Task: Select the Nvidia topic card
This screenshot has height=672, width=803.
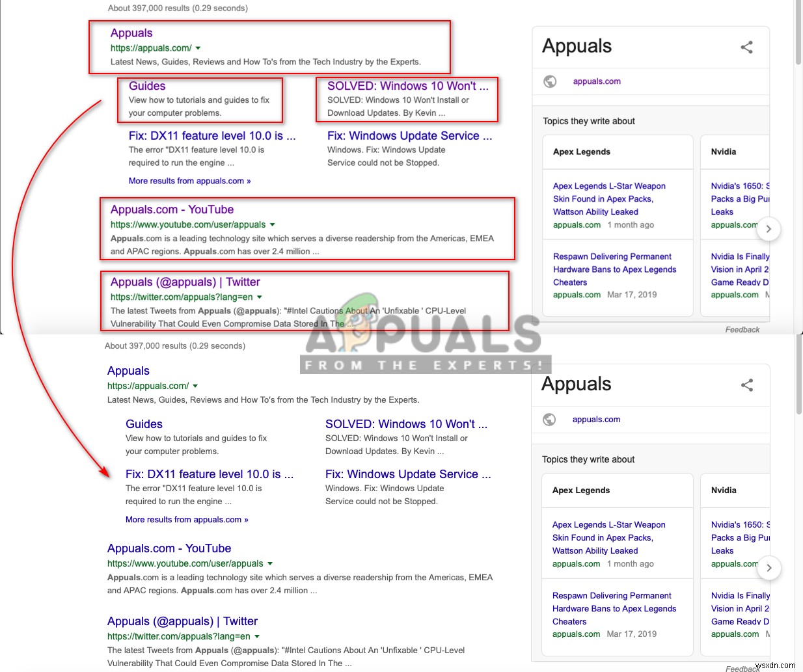Action: [724, 152]
